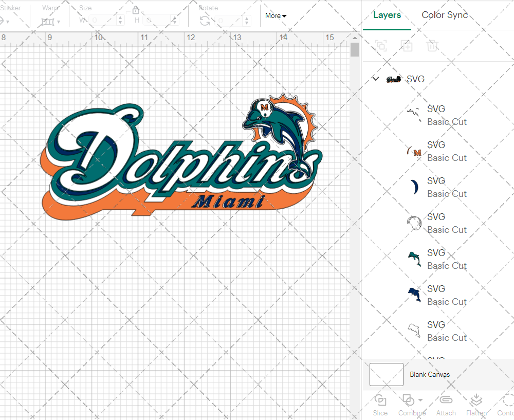Open the Sticker dropdown arrow
Screen dimensions: 514x420
point(8,22)
